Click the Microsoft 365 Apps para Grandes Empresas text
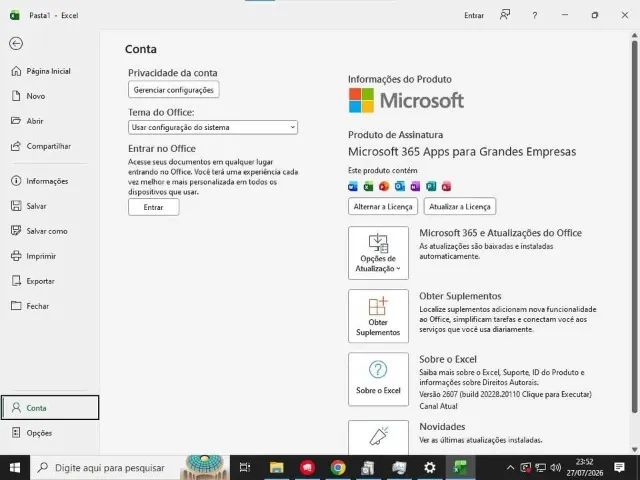This screenshot has width=640, height=480. pyautogui.click(x=462, y=151)
